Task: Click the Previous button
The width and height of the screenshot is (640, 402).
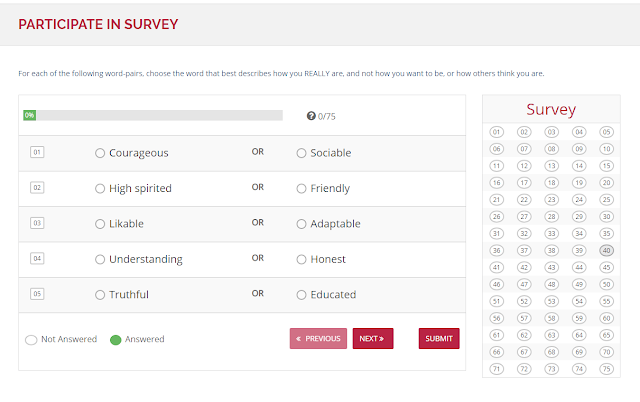Action: 318,339
